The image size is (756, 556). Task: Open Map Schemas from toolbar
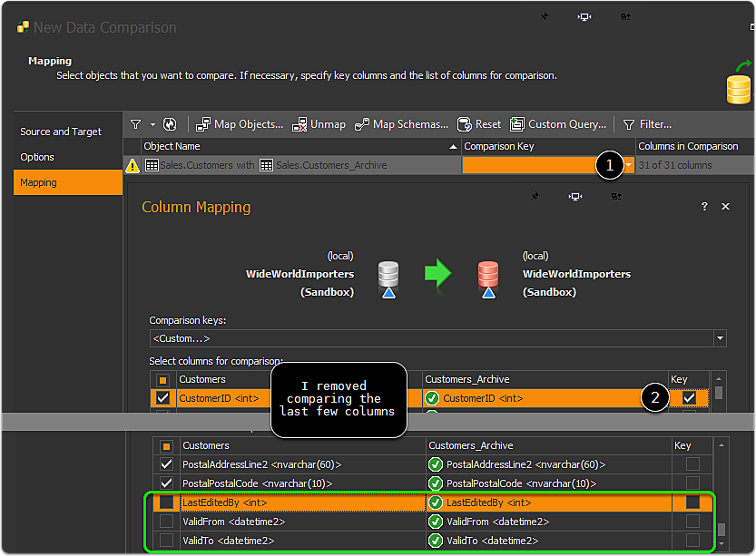pos(401,124)
